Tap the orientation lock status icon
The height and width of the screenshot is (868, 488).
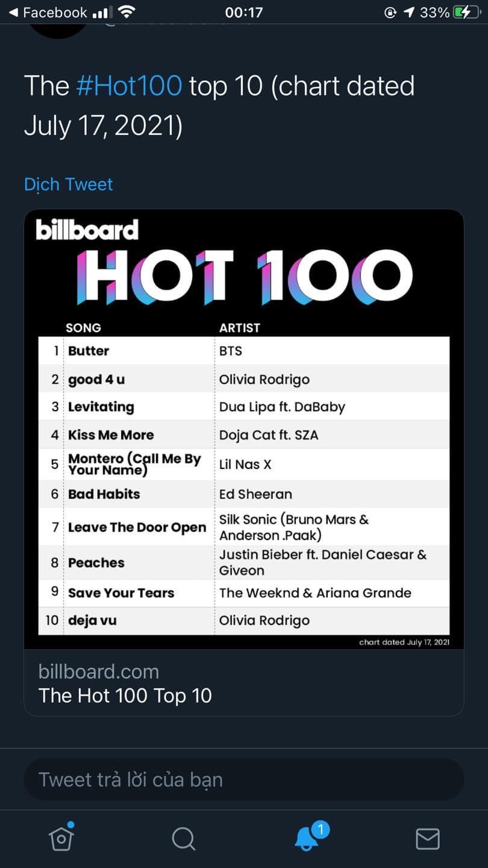[390, 12]
